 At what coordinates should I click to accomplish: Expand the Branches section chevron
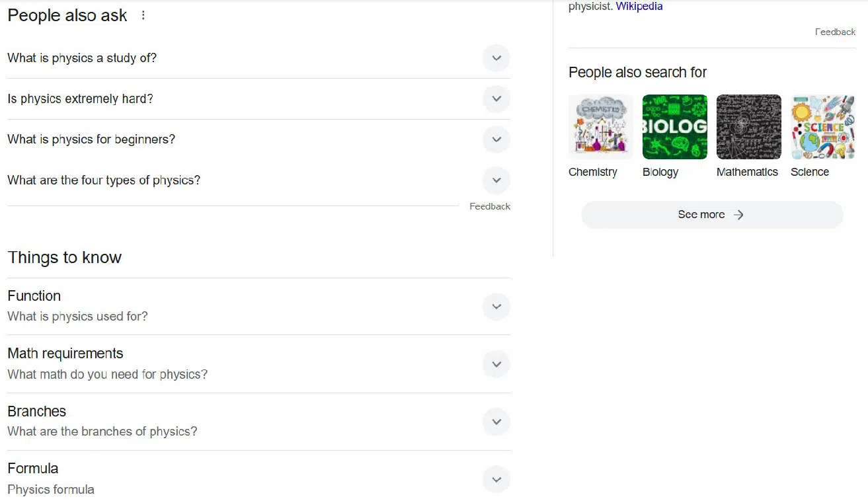[x=496, y=422]
